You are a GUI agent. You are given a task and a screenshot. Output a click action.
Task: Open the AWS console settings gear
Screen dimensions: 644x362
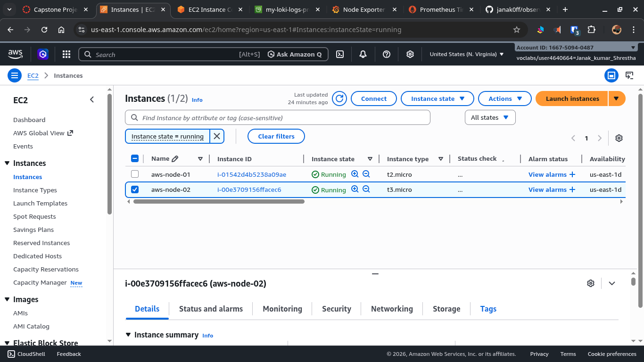(x=410, y=54)
